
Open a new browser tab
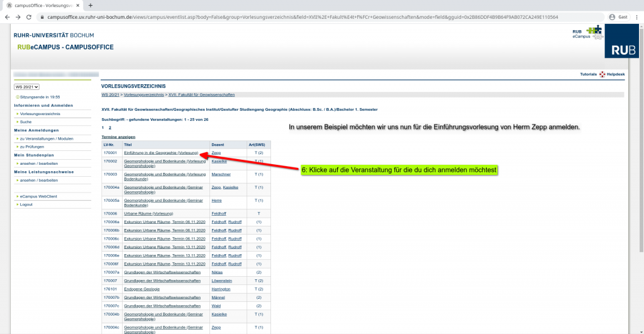click(x=90, y=5)
